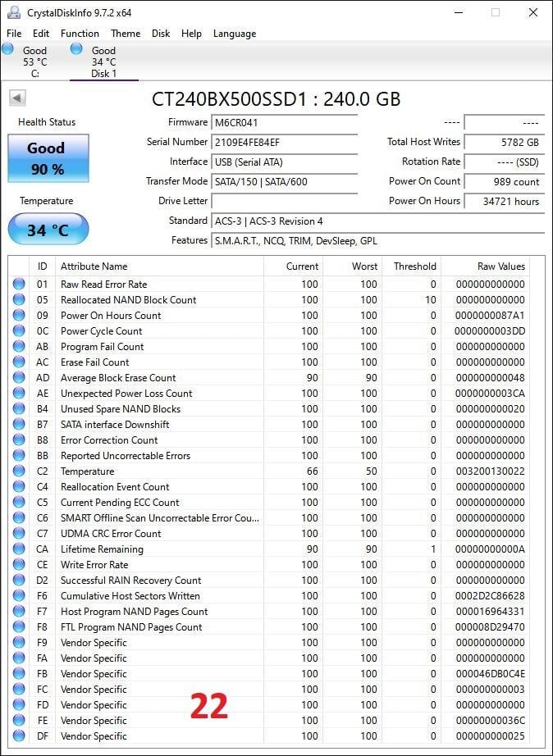Select raw value 000046DB0C4E
Screen dimensions: 553x756
pos(490,673)
